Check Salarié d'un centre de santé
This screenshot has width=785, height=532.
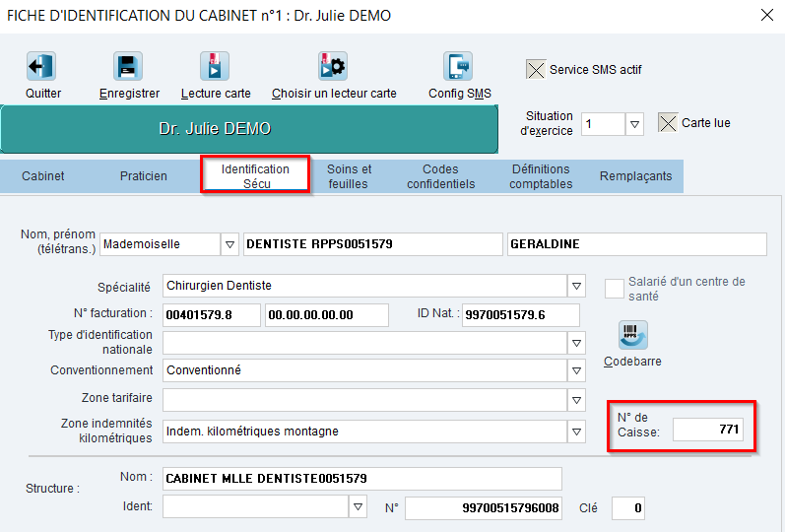(x=615, y=289)
